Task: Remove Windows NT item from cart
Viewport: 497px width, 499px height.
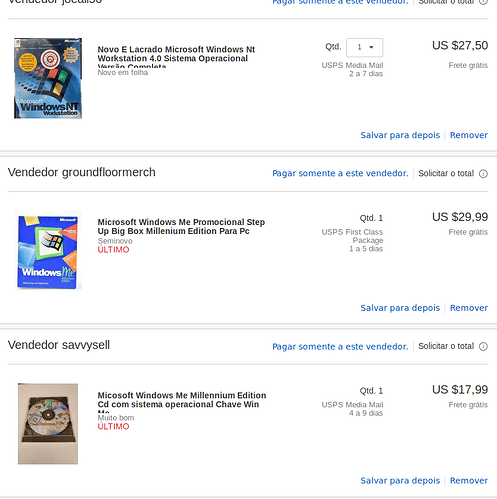Action: 469,135
